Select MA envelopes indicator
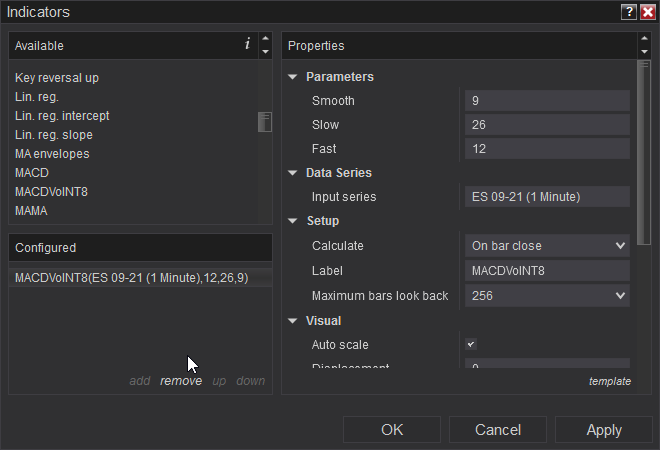The height and width of the screenshot is (450, 660). point(52,154)
